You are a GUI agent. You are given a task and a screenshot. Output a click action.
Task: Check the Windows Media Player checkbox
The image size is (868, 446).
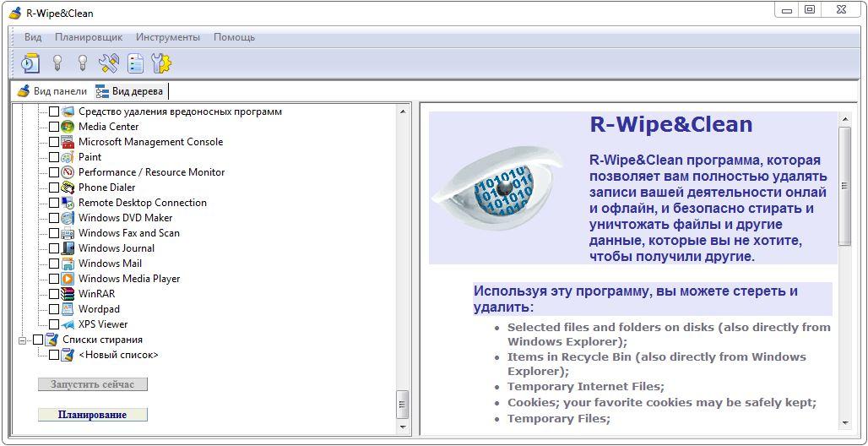[x=54, y=279]
